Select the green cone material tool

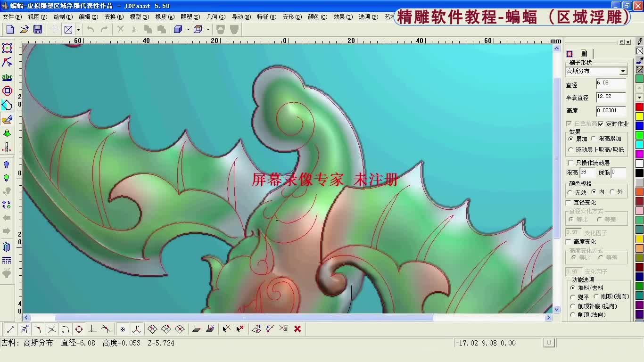point(8,133)
